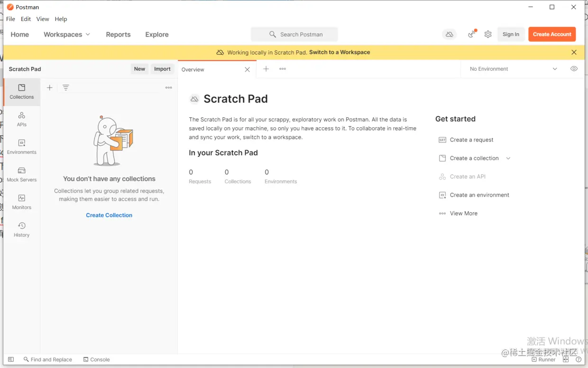Open the APIs sidebar section
The height and width of the screenshot is (368, 588).
click(22, 119)
